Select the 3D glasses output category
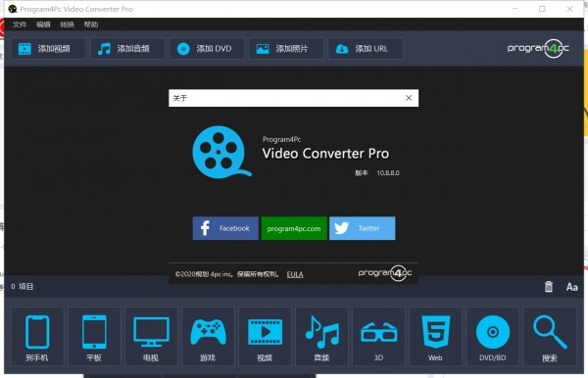 click(378, 337)
